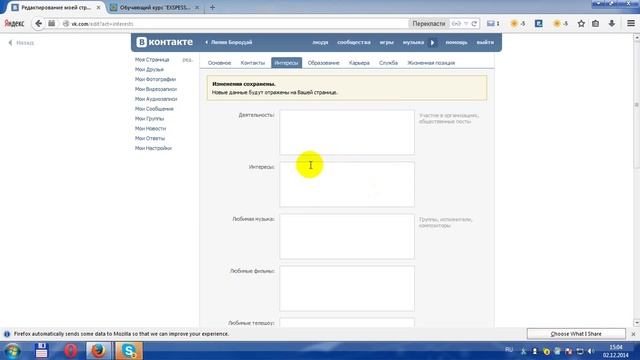Open the mail notifier icon in toolbar
The width and height of the screenshot is (640, 360).
(491, 24)
